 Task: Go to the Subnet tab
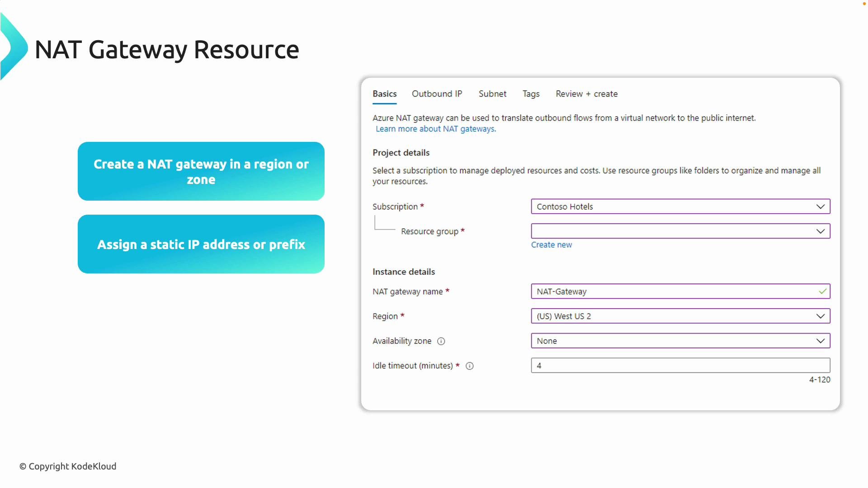click(492, 94)
